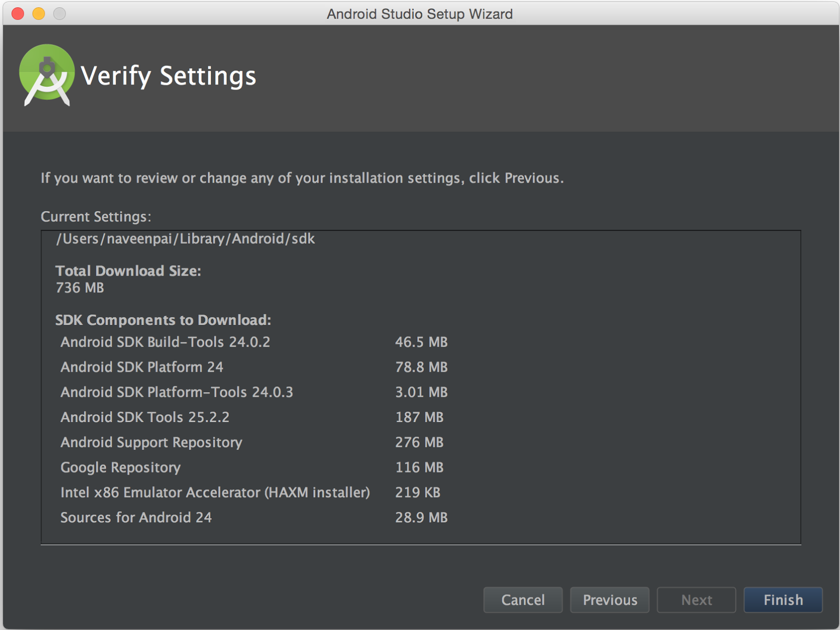Image resolution: width=840 pixels, height=630 pixels.
Task: Select the SDK path /Users/naveenpai/Library/Android/sdk
Action: 185,239
